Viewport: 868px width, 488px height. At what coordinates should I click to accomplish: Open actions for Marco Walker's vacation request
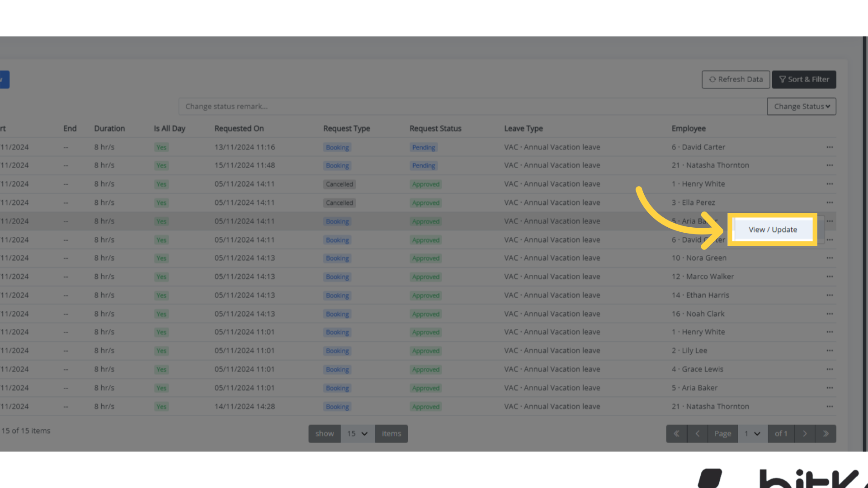(830, 277)
